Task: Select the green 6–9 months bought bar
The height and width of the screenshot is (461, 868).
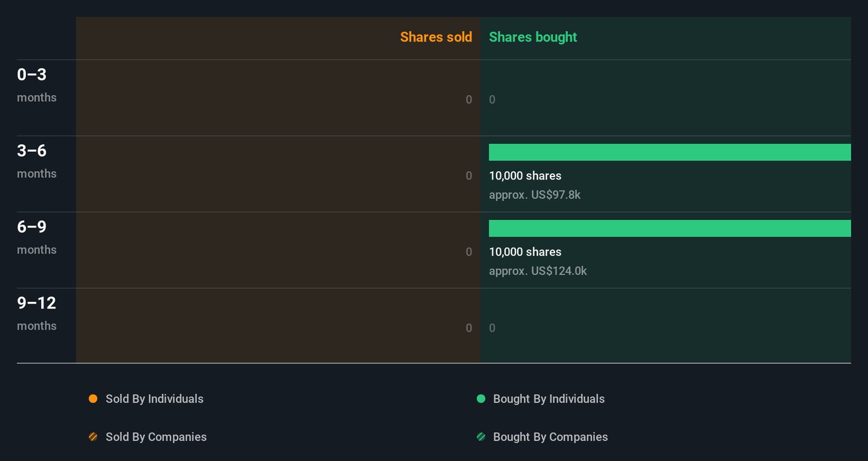Action: pos(669,228)
